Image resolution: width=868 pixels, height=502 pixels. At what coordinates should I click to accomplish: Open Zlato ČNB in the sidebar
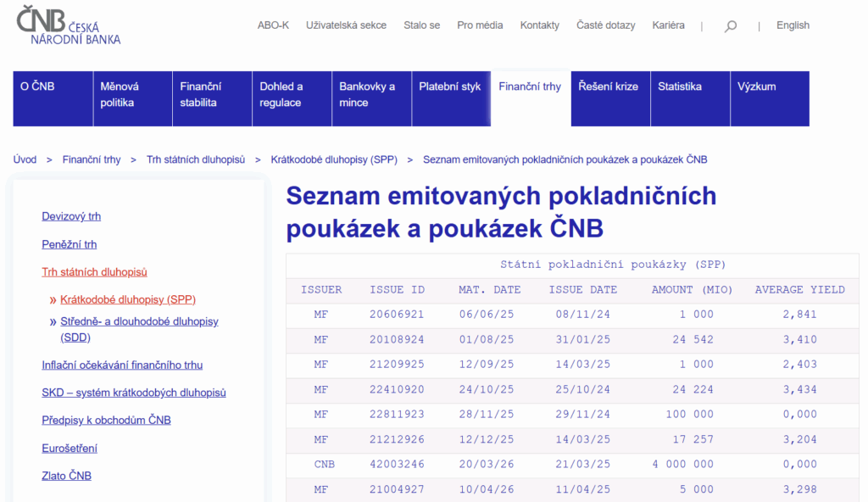click(66, 476)
